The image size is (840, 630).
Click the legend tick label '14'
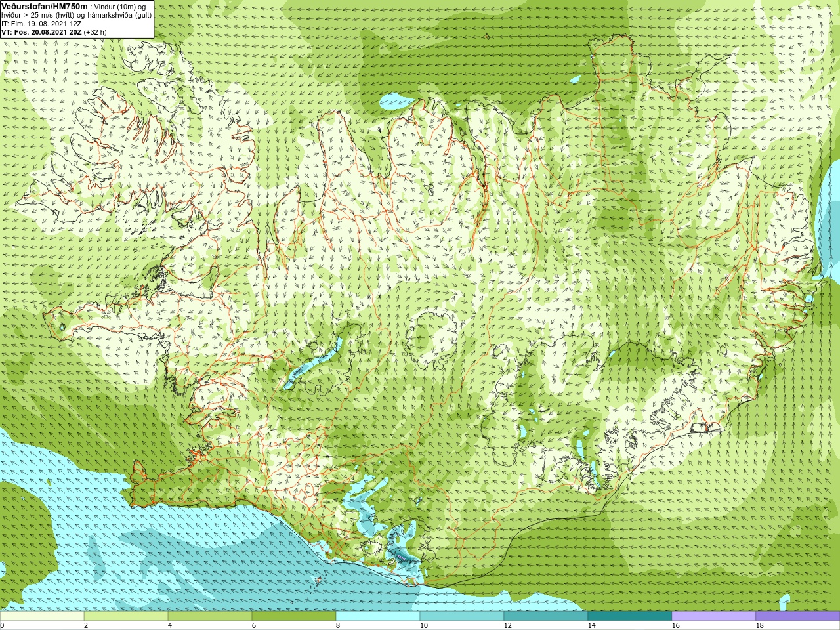point(592,626)
